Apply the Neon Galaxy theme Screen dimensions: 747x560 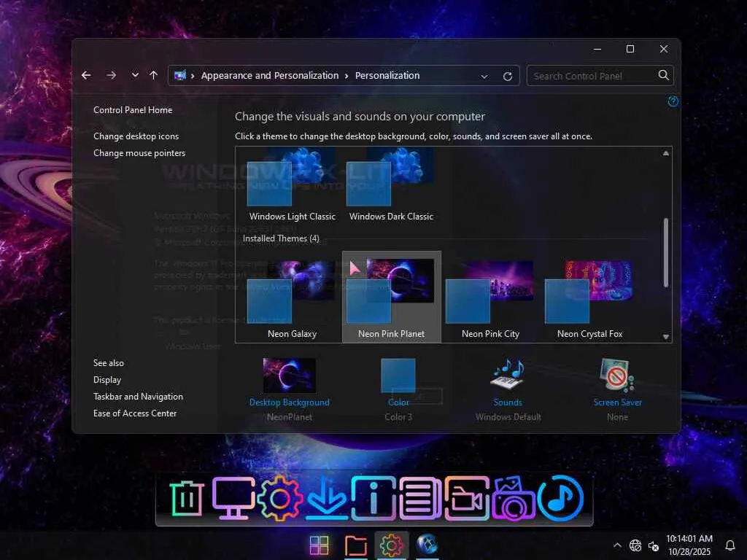coord(292,299)
